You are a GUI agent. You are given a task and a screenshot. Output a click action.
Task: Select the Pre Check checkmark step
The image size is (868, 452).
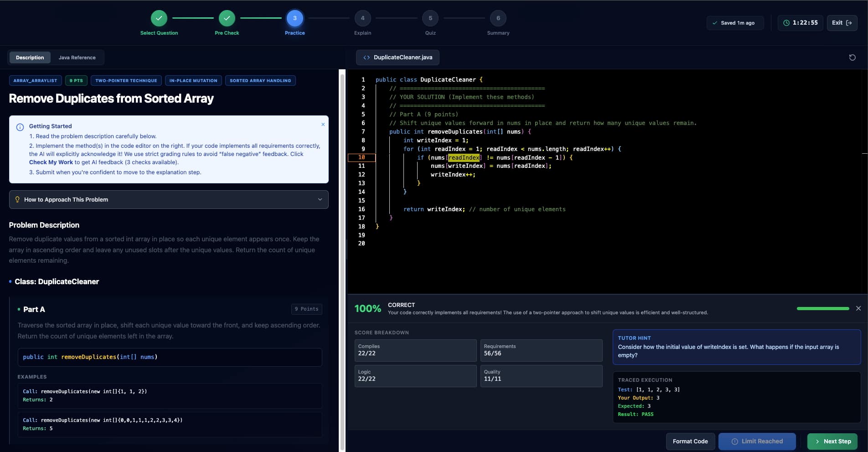click(x=227, y=18)
